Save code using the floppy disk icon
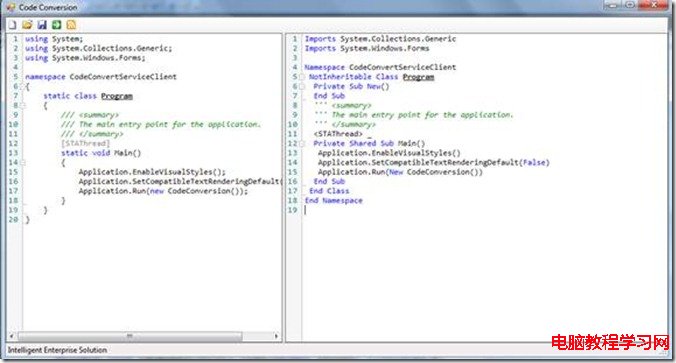The width and height of the screenshot is (676, 363). coord(42,25)
